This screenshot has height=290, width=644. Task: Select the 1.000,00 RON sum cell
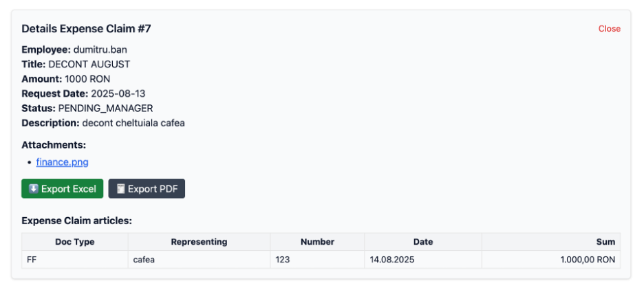[x=588, y=260]
